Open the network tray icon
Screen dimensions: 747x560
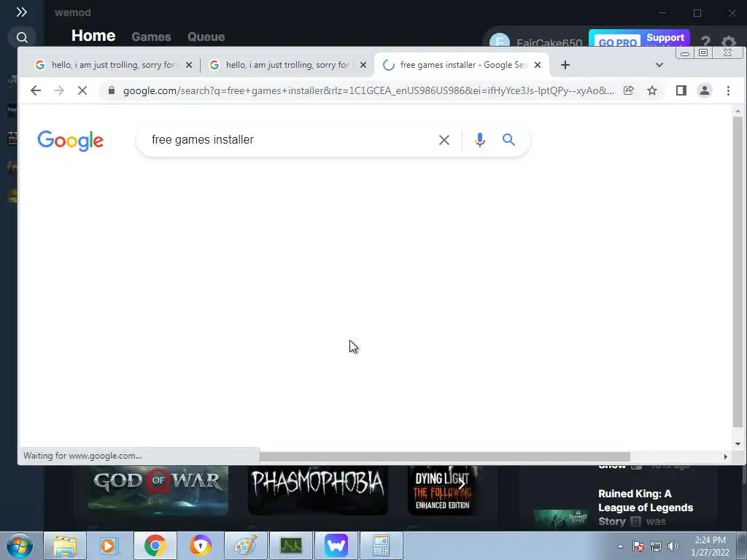(x=656, y=546)
